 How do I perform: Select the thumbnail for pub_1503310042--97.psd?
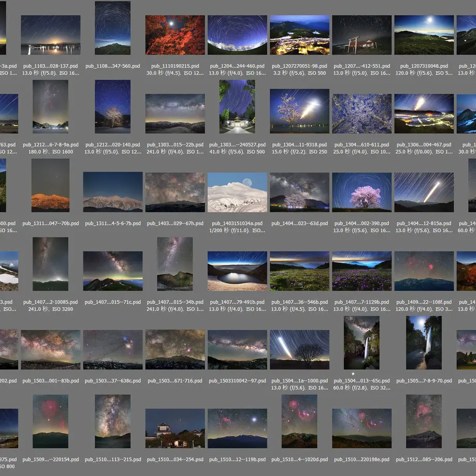237,349
